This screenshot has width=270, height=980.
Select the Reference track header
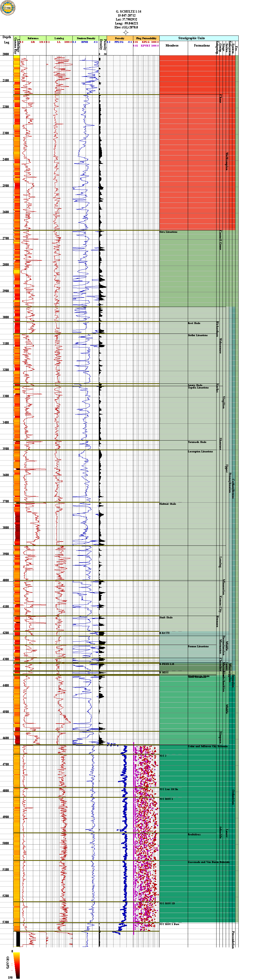click(33, 38)
